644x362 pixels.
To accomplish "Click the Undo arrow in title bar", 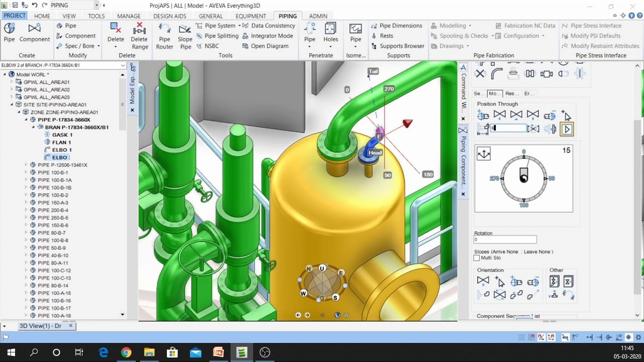I will click(34, 5).
